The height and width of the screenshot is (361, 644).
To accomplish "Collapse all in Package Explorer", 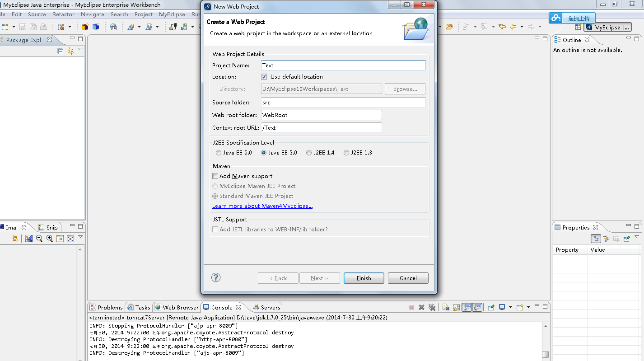I will click(x=61, y=51).
